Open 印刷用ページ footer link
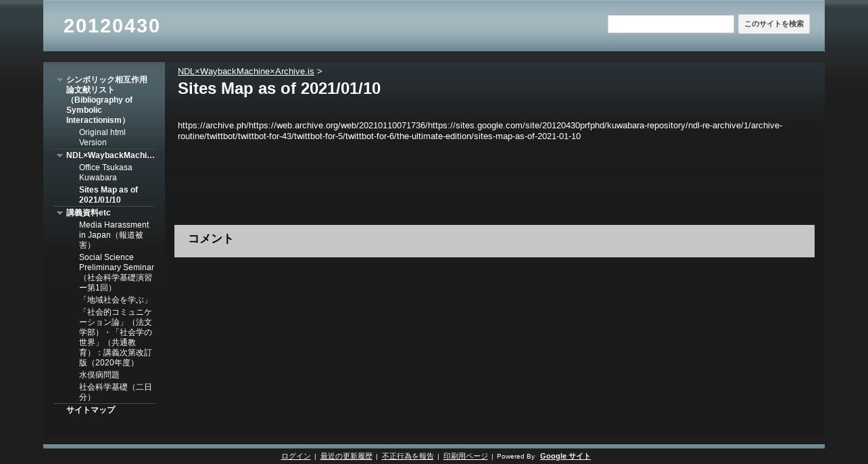The image size is (868, 464). [466, 457]
